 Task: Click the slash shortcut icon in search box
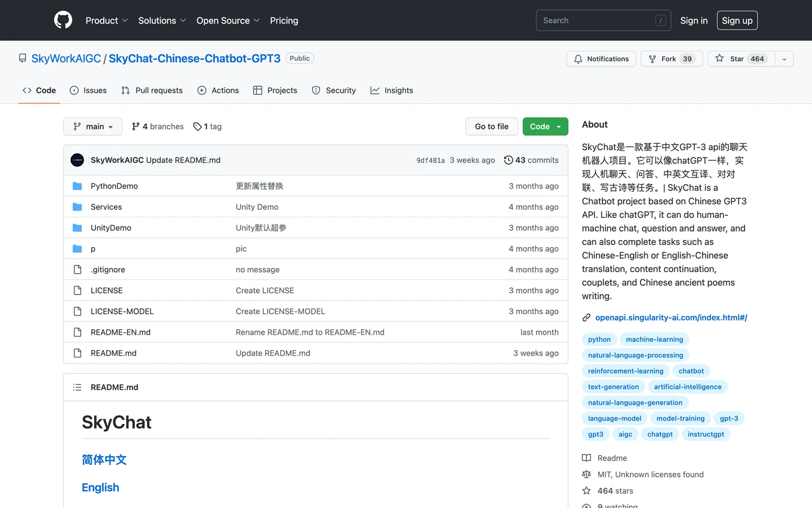point(660,20)
